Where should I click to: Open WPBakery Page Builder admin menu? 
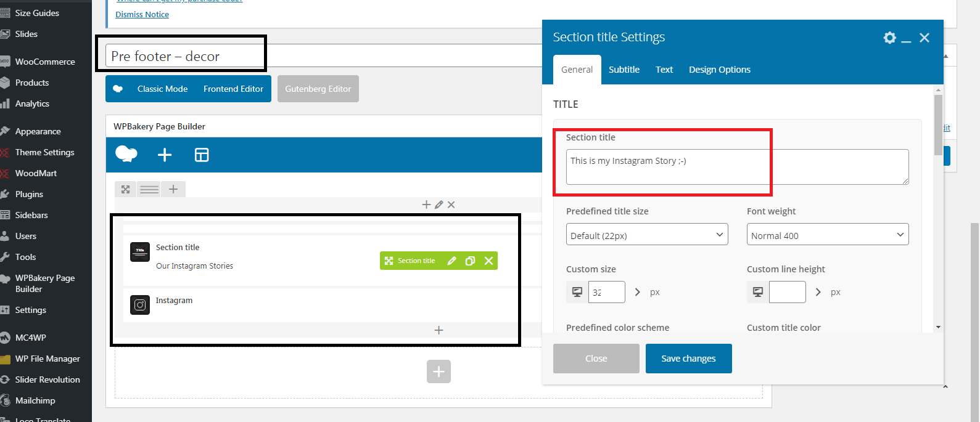[x=45, y=283]
